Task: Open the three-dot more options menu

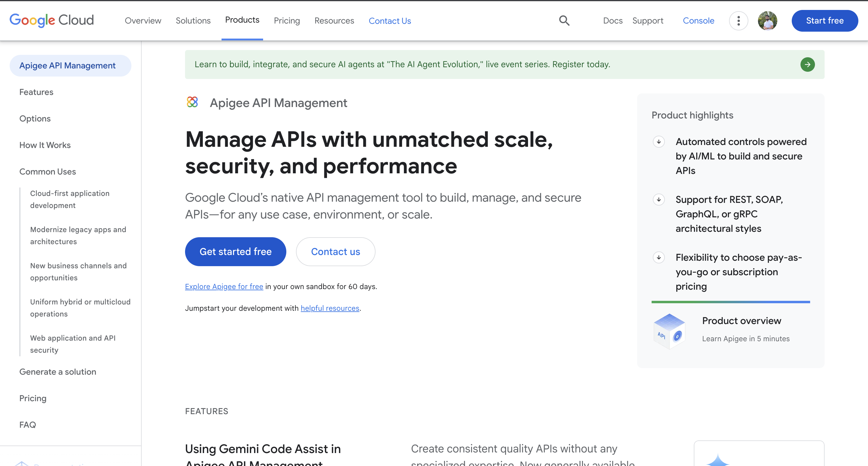Action: (738, 20)
